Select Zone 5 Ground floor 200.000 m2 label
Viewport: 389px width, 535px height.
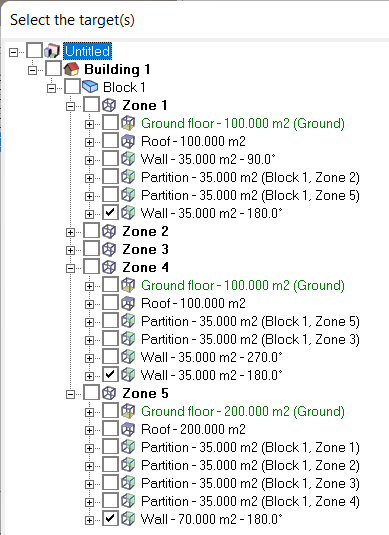point(243,411)
